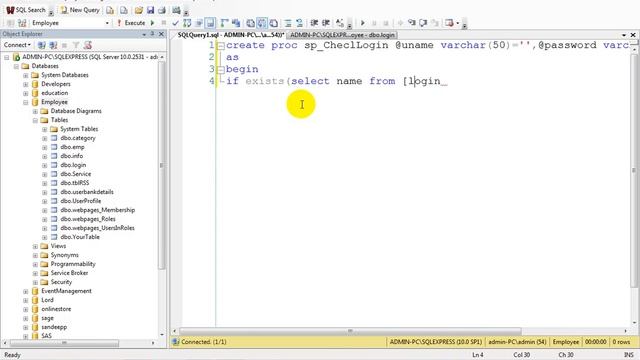This screenshot has width=640, height=360.
Task: Click Disconnect icon in Object Explorer toolbar
Action: [53, 45]
